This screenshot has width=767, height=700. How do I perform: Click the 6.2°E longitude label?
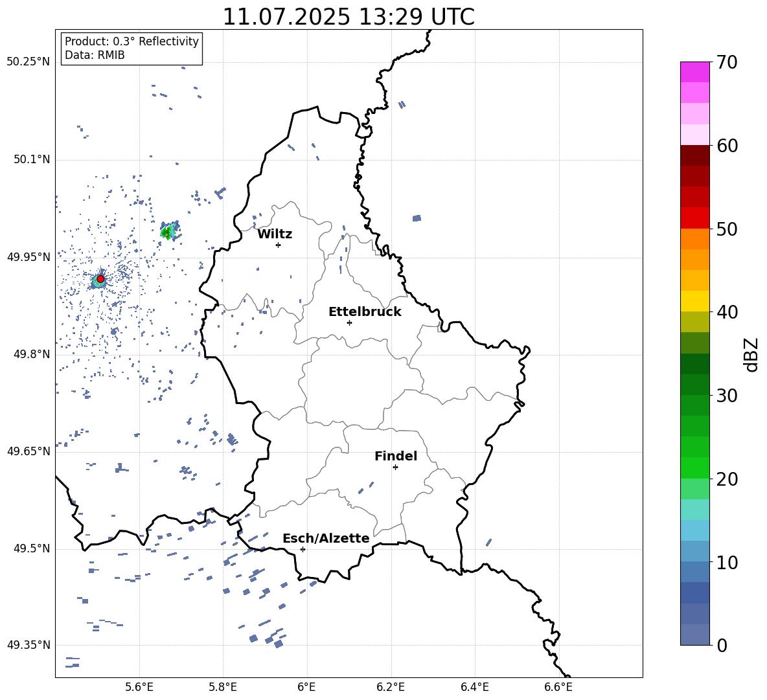391,687
